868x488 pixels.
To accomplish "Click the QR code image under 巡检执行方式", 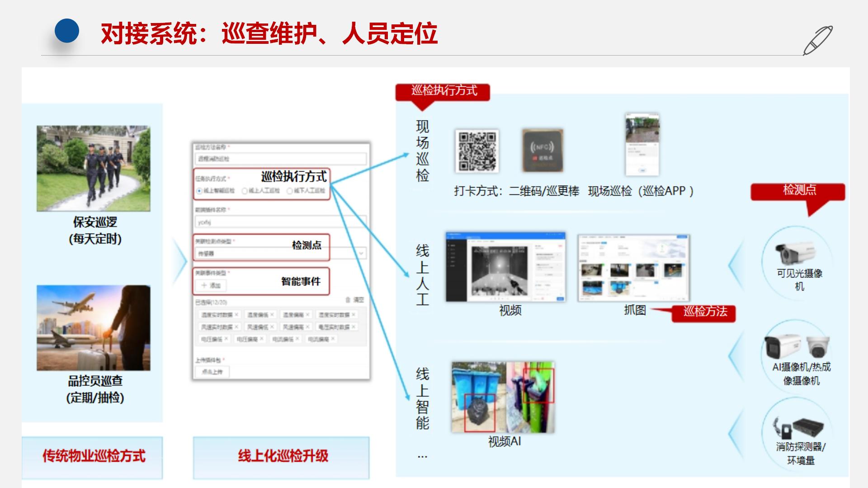I will point(476,151).
